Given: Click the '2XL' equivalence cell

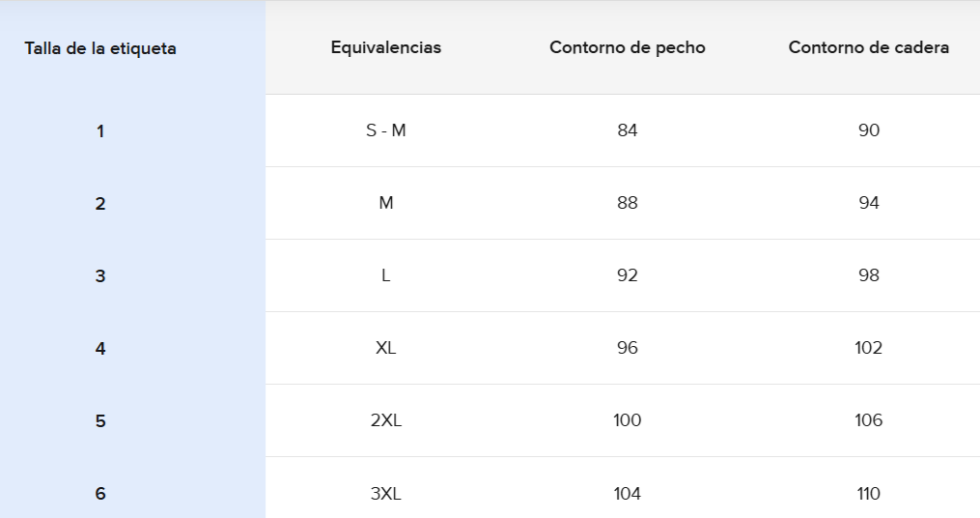Looking at the screenshot, I should tap(385, 420).
